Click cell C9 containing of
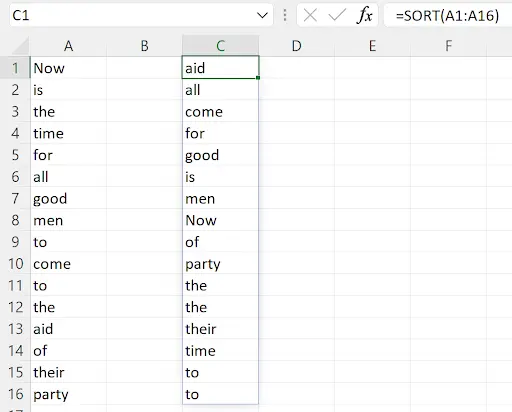 tap(220, 242)
